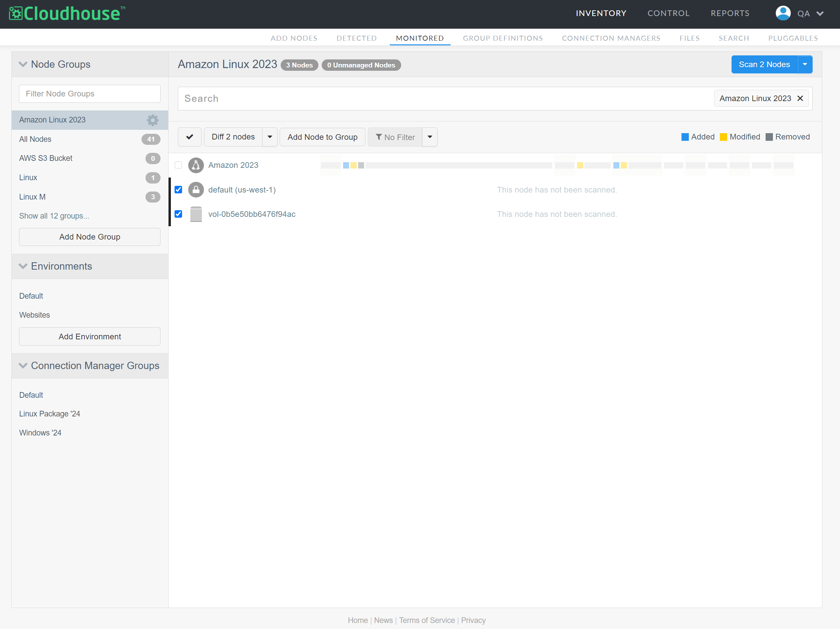Select the All Nodes group
840x629 pixels.
(x=90, y=139)
